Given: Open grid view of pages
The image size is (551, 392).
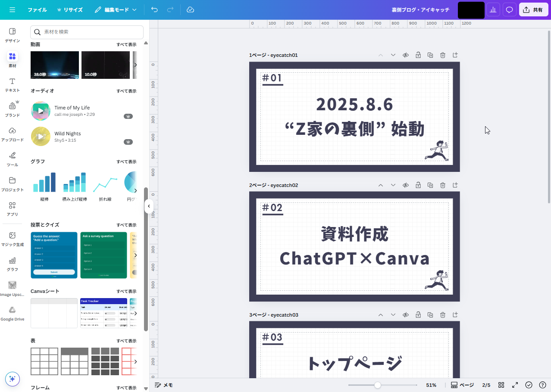Looking at the screenshot, I should point(501,385).
